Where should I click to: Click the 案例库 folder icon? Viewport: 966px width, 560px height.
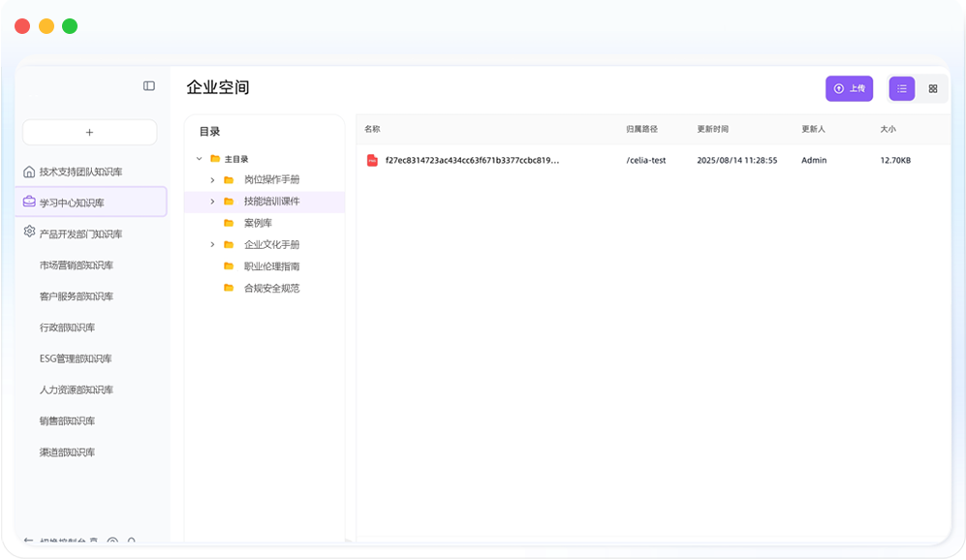click(229, 223)
